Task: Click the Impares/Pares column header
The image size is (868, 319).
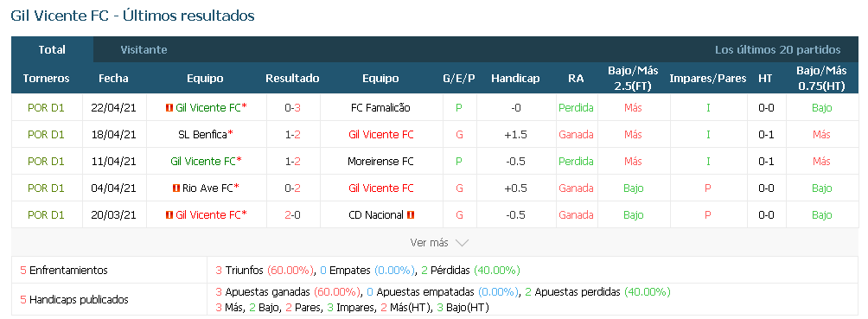Action: (708, 78)
